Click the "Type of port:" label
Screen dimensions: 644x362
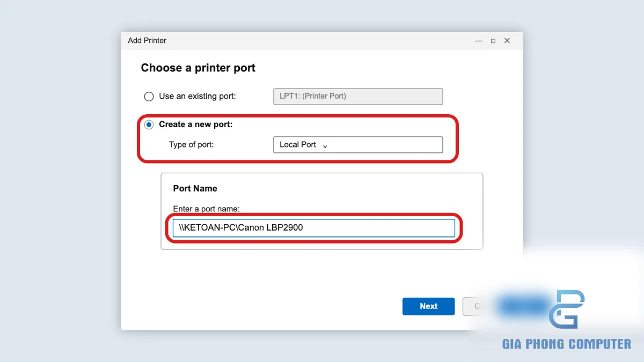191,145
